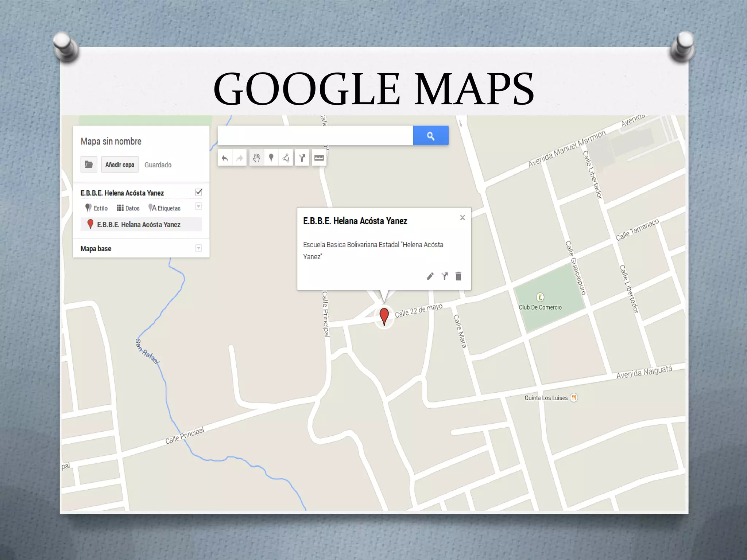Open the folder icon in map panel
Viewport: 747px width, 560px height.
(89, 164)
